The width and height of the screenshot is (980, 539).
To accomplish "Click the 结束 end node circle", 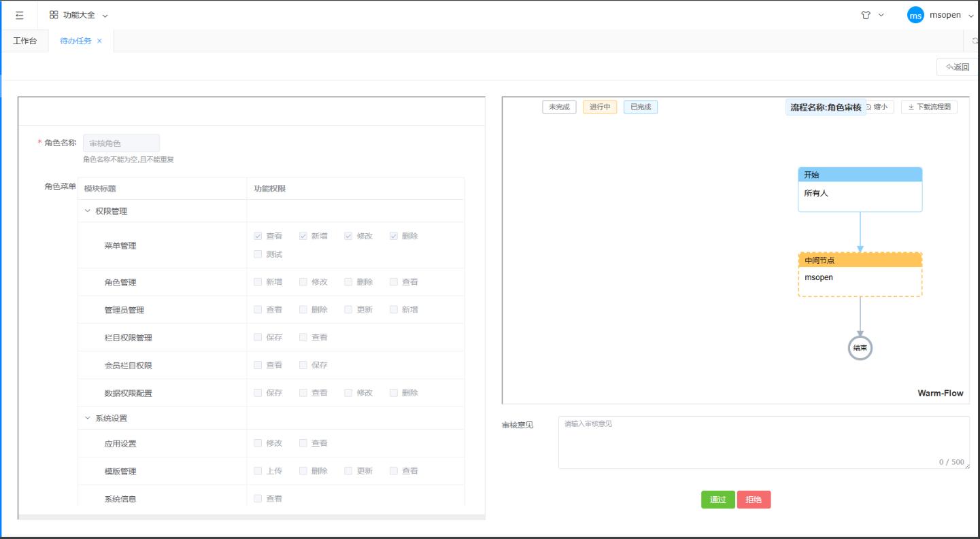I will (x=860, y=348).
